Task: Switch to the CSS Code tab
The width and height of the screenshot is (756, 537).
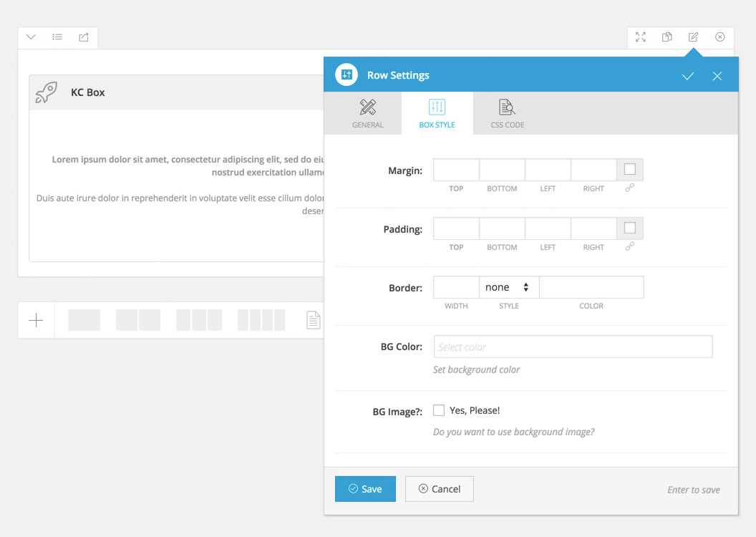Action: point(508,113)
